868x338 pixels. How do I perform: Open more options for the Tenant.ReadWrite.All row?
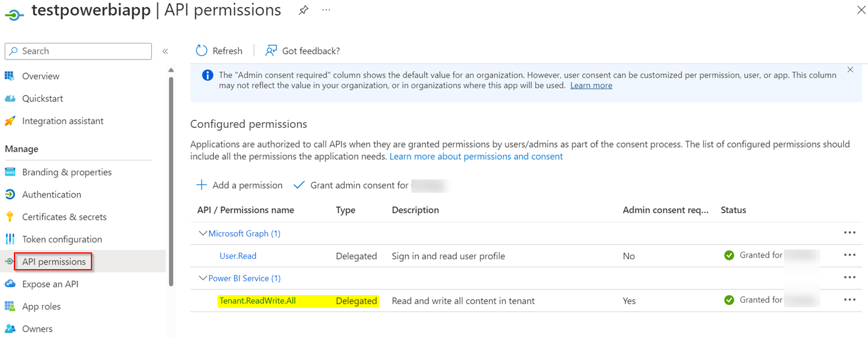[x=849, y=300]
